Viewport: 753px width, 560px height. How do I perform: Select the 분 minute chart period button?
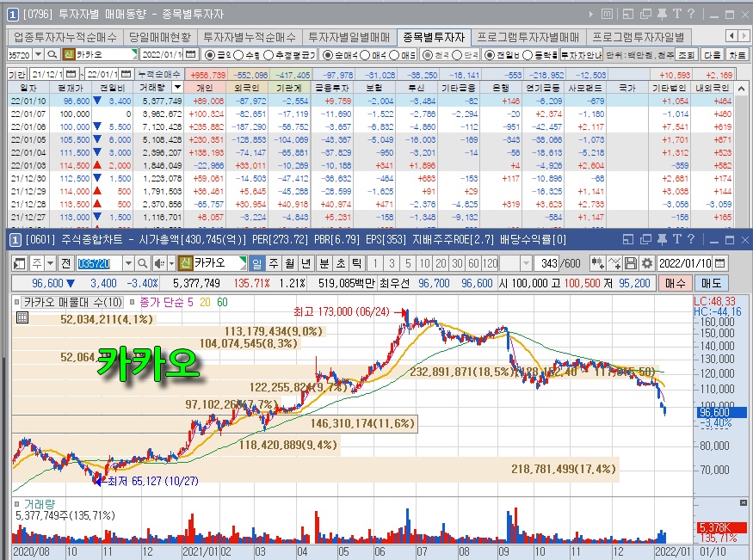324,263
